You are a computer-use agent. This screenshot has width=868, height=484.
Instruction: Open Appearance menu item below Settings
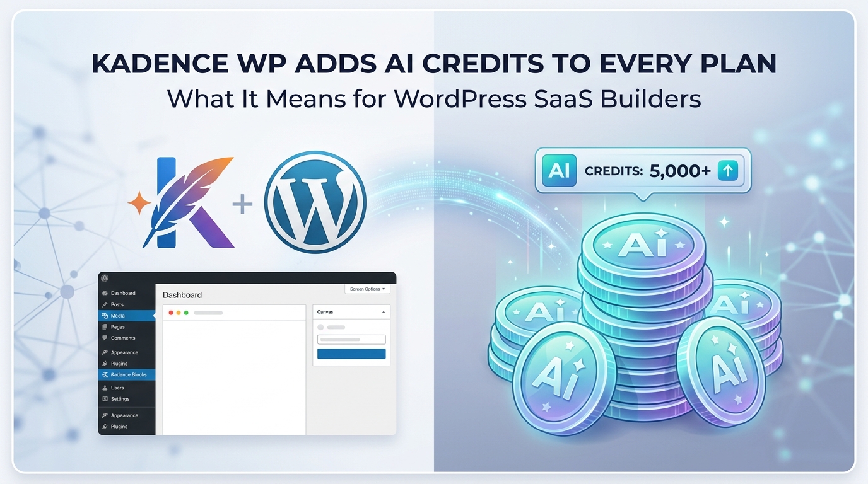coord(126,415)
